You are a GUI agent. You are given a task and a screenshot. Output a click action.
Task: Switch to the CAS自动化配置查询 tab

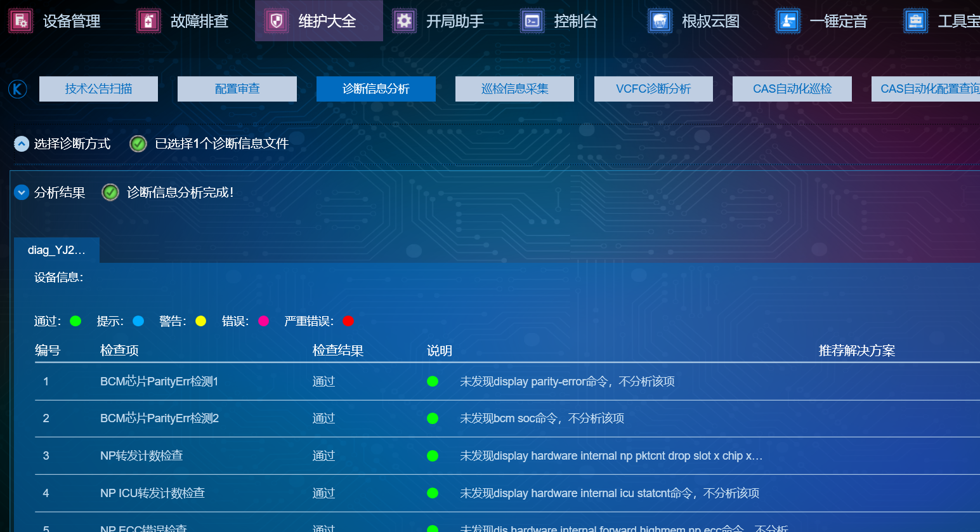(926, 89)
